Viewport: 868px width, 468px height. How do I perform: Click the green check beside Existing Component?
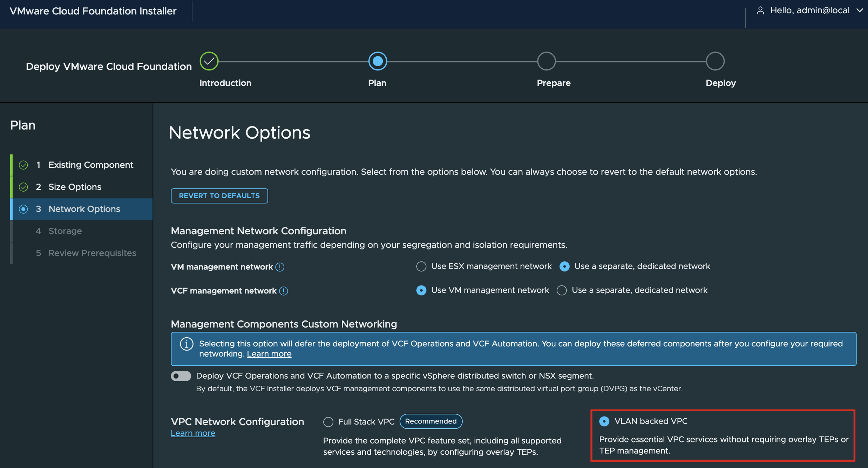[23, 165]
